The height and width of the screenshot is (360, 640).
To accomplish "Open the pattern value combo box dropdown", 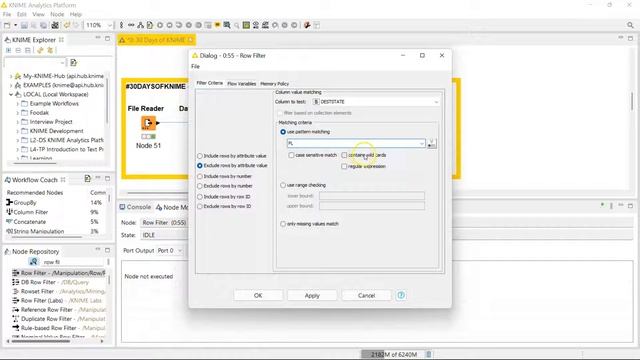I will tap(421, 143).
